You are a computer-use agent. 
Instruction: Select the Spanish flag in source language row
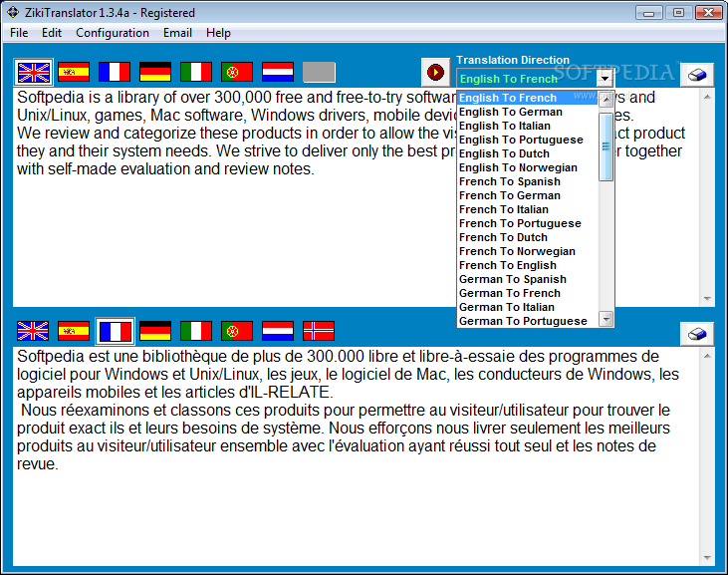(x=74, y=73)
